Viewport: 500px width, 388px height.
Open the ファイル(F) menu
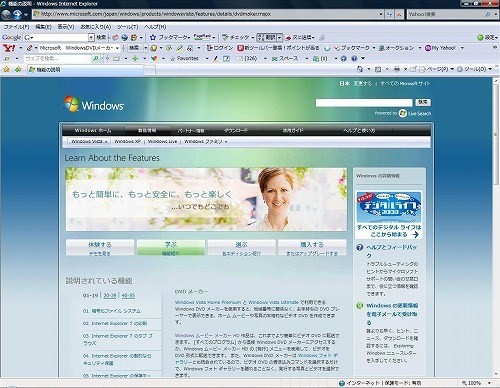click(x=16, y=27)
